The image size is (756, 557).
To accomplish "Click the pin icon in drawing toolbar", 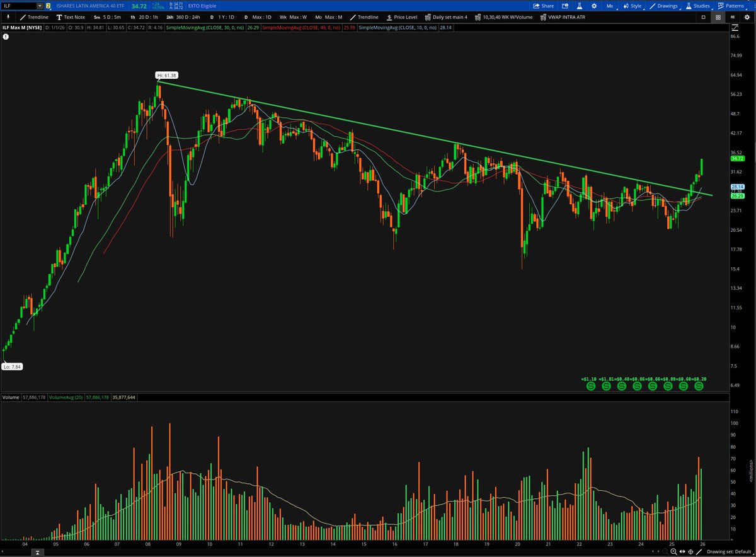I will coord(8,17).
